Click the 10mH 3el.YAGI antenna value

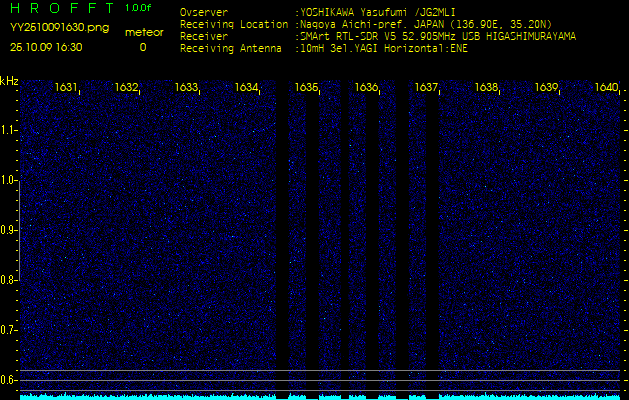381,49
